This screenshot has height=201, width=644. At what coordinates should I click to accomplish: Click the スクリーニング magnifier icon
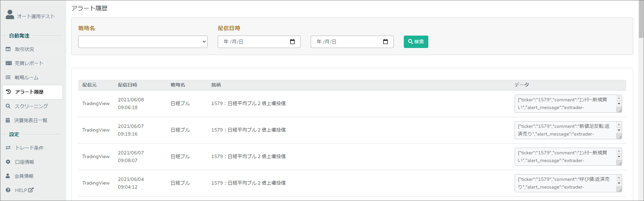pos(8,106)
